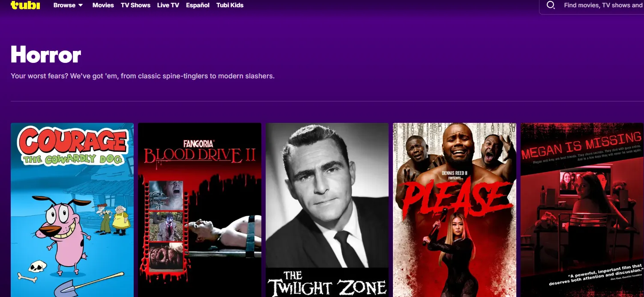
Task: Open Courage the Cowardly Dog poster
Action: tap(72, 210)
